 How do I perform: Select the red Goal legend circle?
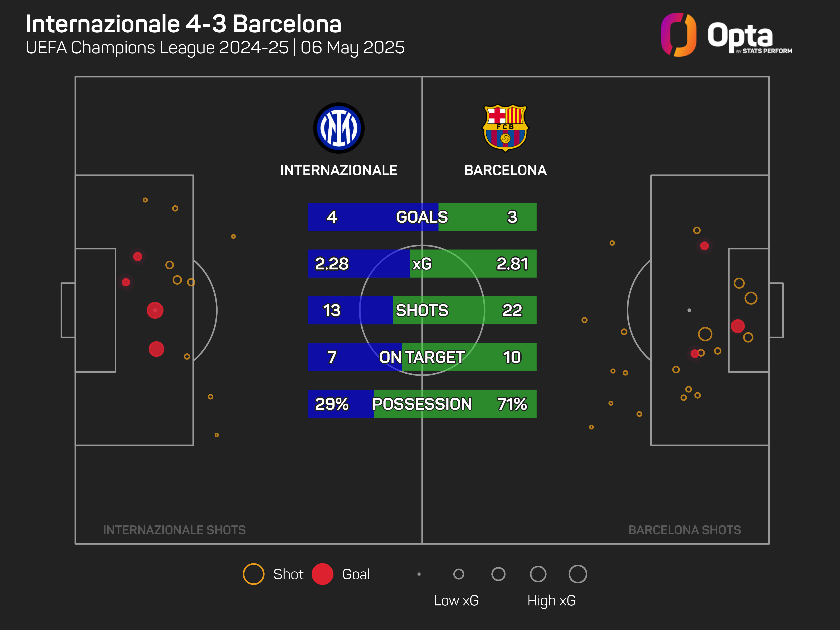[x=322, y=574]
